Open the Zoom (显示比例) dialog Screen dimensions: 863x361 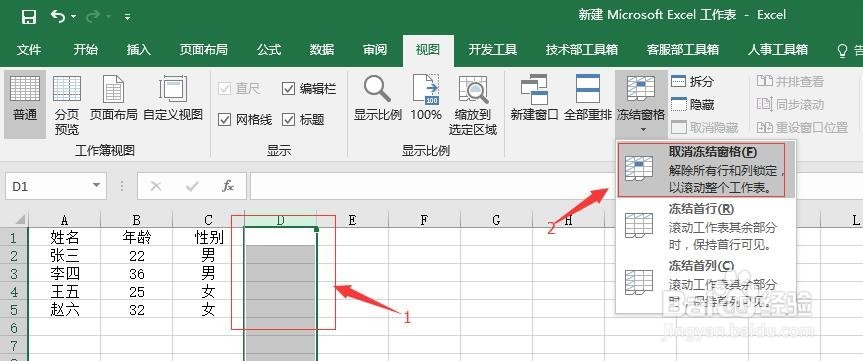[x=378, y=98]
